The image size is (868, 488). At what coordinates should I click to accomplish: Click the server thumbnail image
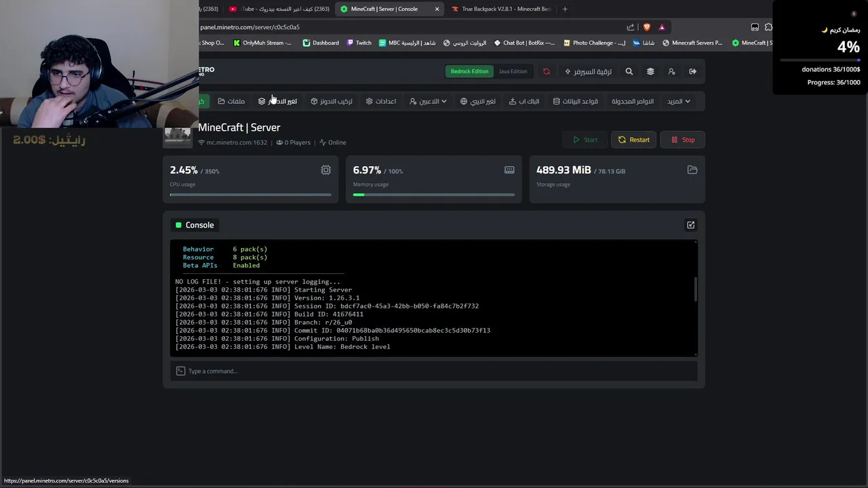point(177,136)
